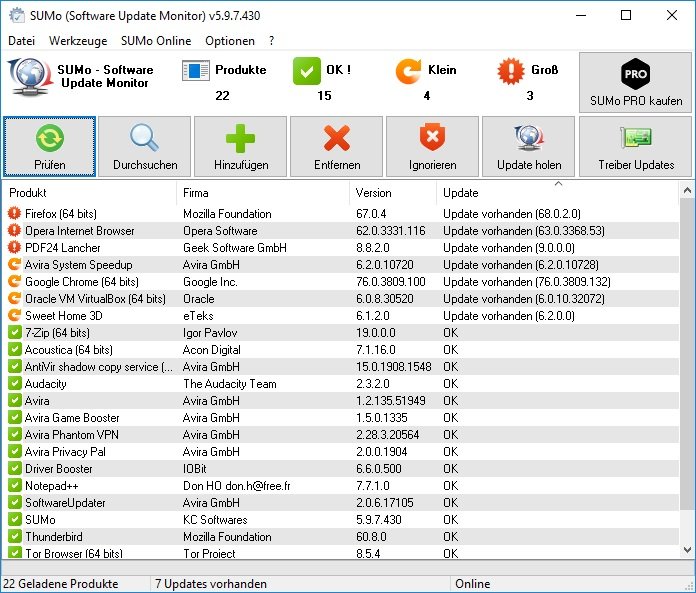This screenshot has width=696, height=593.
Task: Open the Durchsuchen magnifier tool
Action: coord(145,146)
